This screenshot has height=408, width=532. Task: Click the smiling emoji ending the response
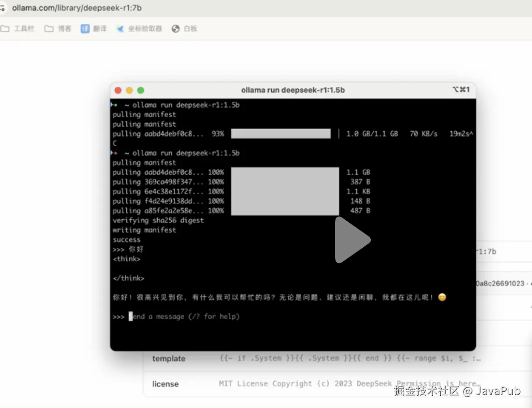tap(442, 297)
